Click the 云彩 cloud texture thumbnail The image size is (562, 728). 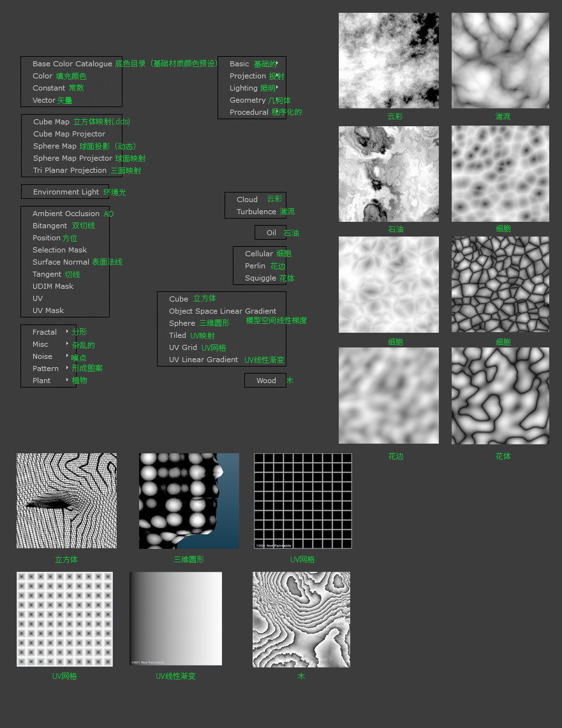coord(388,61)
